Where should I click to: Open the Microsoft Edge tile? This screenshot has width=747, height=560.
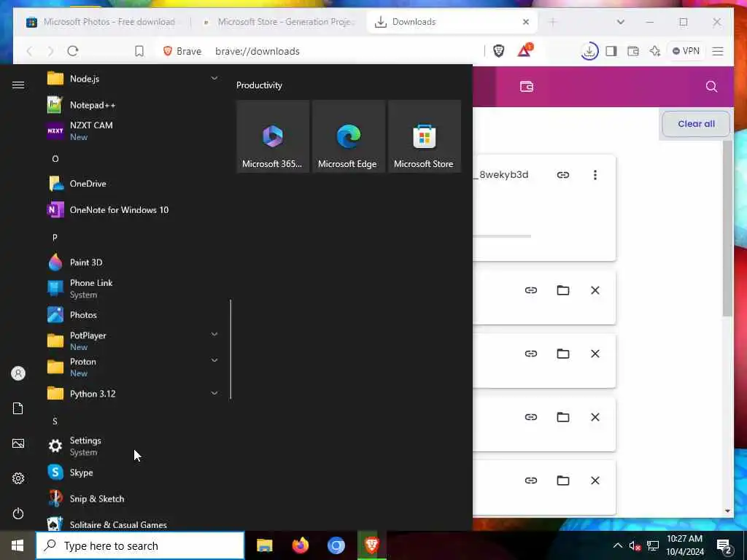[x=348, y=136]
